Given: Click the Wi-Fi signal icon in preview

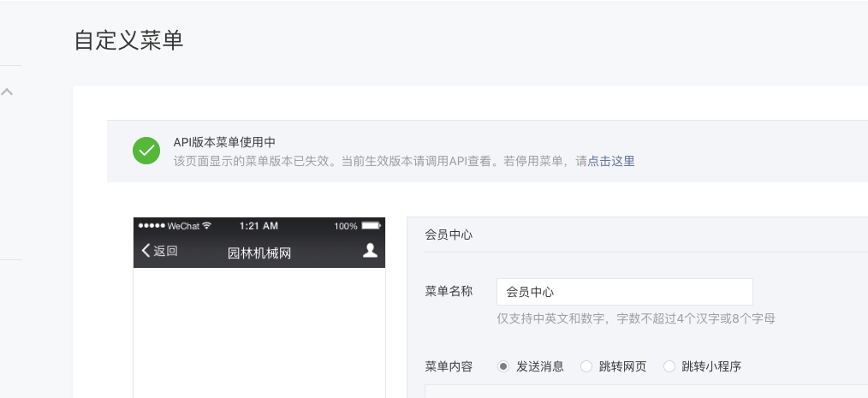Looking at the screenshot, I should tap(207, 226).
